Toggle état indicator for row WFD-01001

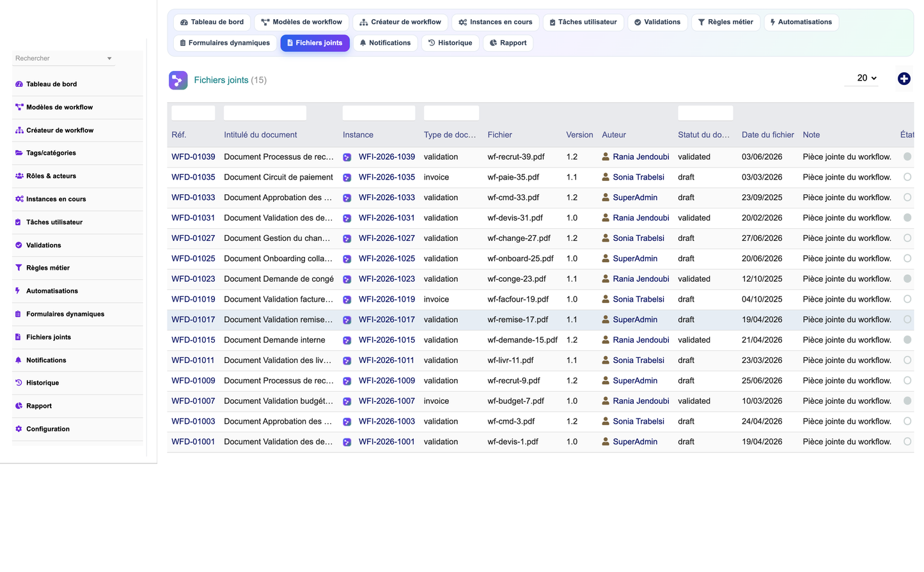pyautogui.click(x=907, y=442)
